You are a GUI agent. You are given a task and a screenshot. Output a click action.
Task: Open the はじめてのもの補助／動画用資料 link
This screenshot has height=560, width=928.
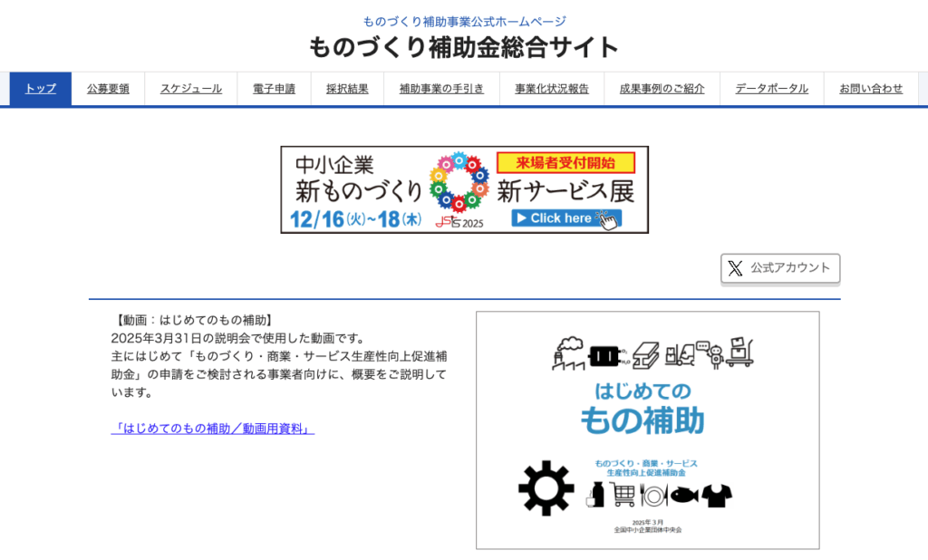[213, 429]
